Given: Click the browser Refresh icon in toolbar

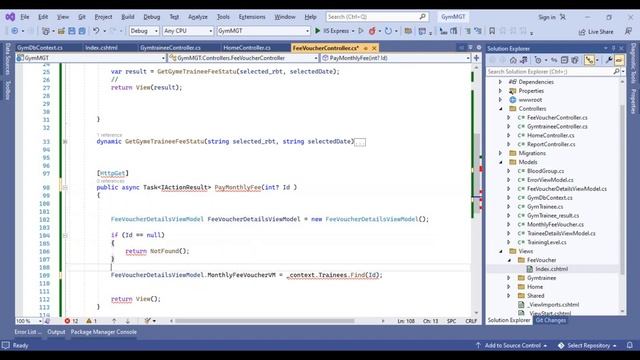Looking at the screenshot, I should 388,31.
